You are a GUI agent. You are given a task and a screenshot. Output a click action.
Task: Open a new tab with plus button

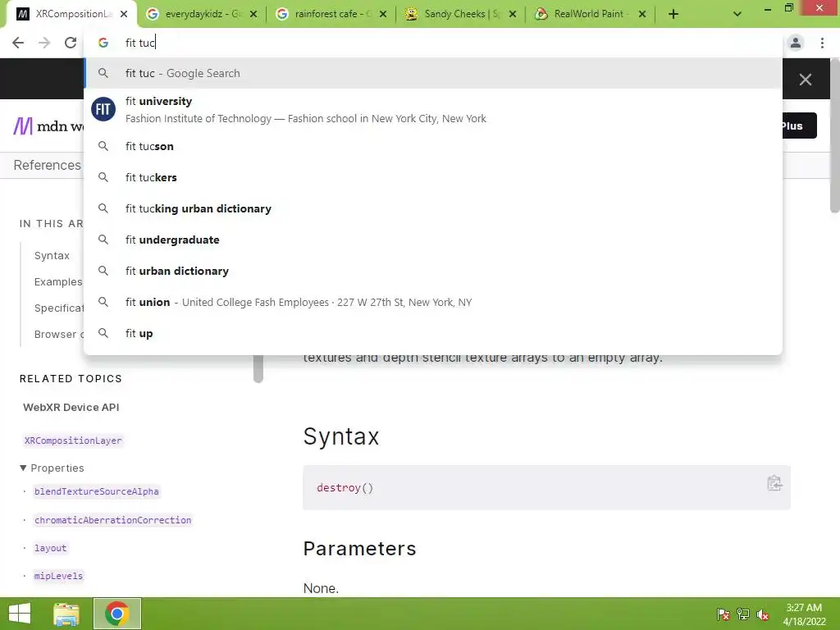[673, 14]
